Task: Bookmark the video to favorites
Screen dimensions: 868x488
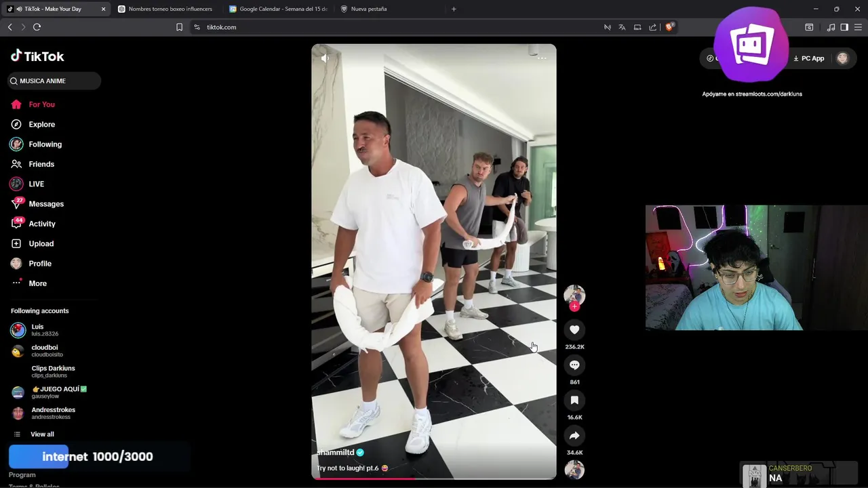Action: click(574, 400)
